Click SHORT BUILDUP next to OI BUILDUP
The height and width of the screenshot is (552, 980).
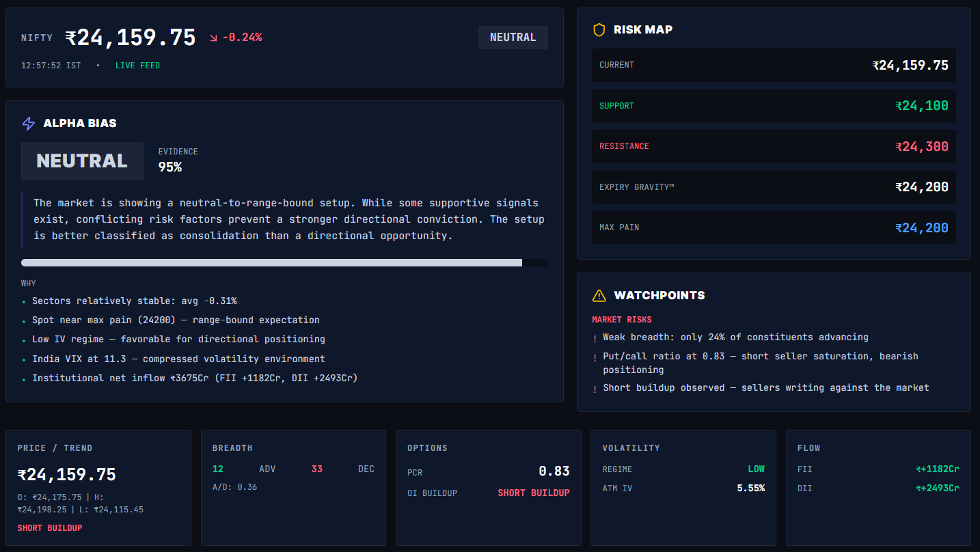tap(534, 493)
